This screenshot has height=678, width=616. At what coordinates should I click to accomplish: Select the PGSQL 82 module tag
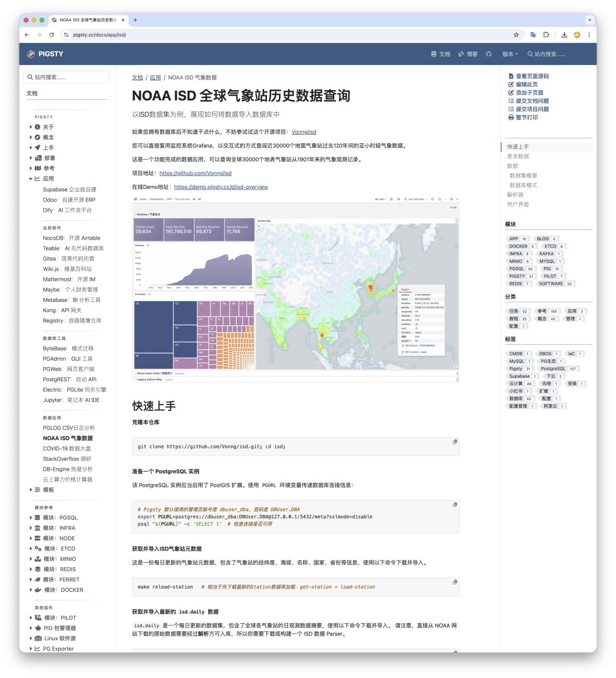(521, 269)
